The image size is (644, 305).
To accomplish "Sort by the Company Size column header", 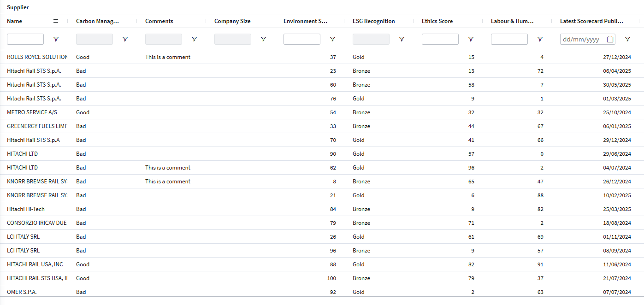I will pyautogui.click(x=232, y=21).
